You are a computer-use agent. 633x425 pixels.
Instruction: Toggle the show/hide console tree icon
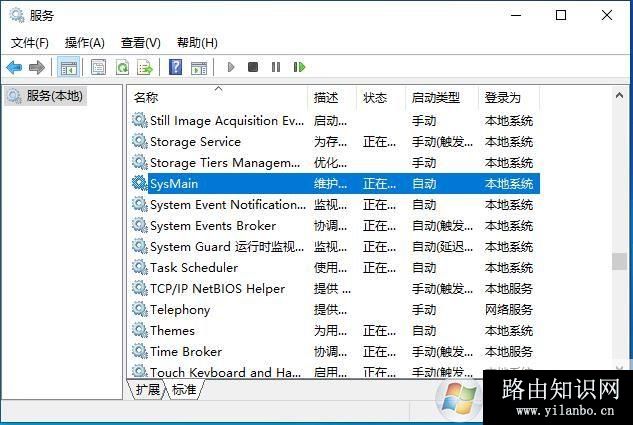pyautogui.click(x=69, y=67)
